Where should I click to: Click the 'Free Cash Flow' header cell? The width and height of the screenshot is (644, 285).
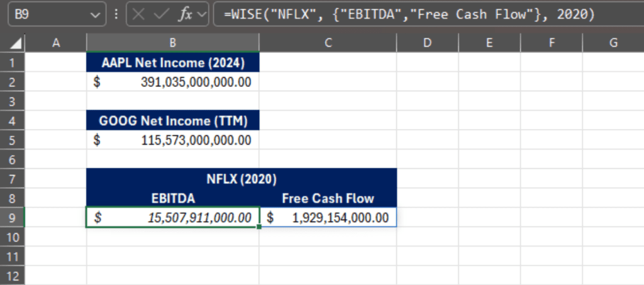tap(328, 198)
